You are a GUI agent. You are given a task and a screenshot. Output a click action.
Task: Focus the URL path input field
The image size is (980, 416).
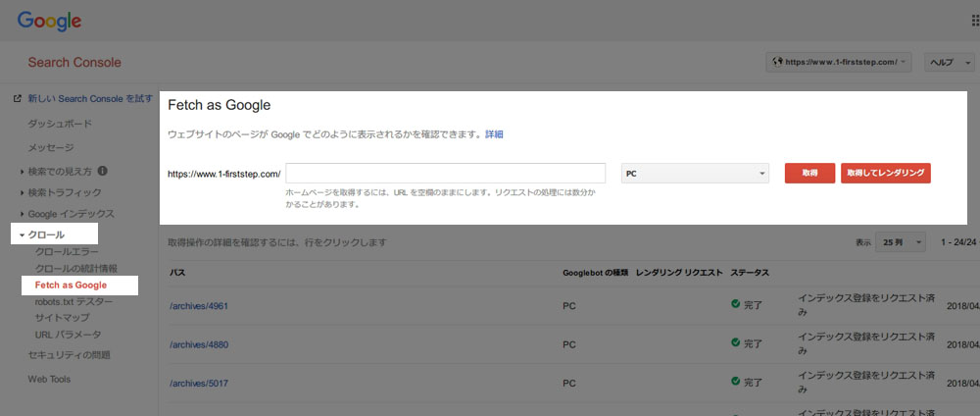445,174
